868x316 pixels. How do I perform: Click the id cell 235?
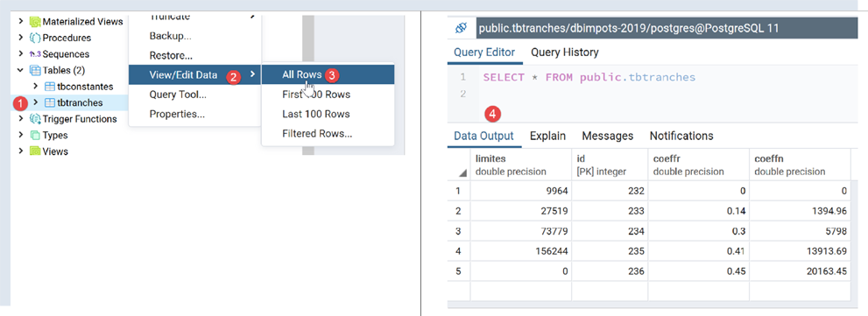[610, 251]
